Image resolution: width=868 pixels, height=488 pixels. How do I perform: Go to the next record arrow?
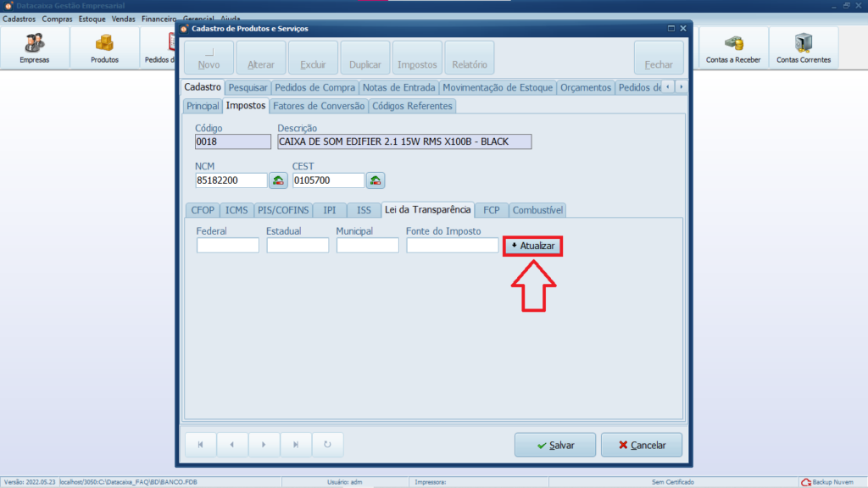(x=264, y=445)
